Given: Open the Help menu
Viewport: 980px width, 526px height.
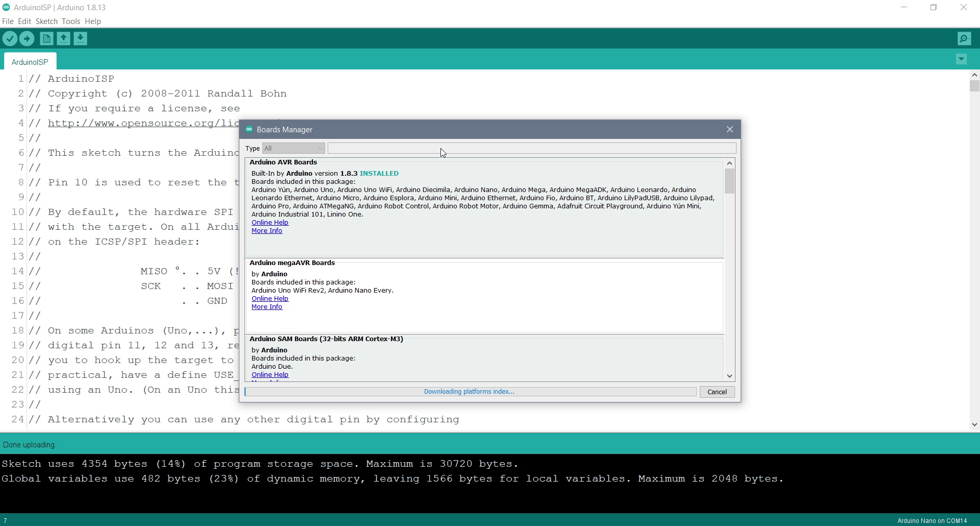Looking at the screenshot, I should point(93,21).
